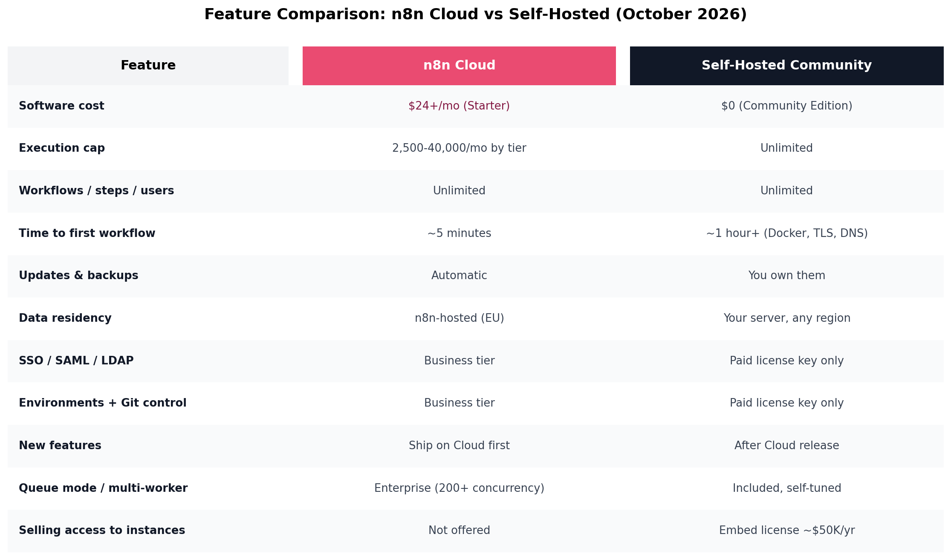Click 'Unlimited' in Workflows row's n8n Cloud column
The height and width of the screenshot is (560, 951).
tap(459, 191)
